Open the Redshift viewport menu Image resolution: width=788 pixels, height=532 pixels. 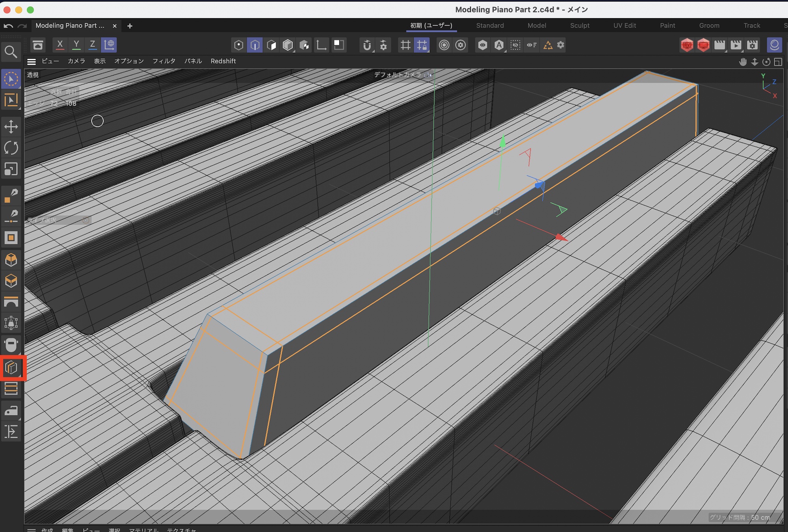(223, 61)
